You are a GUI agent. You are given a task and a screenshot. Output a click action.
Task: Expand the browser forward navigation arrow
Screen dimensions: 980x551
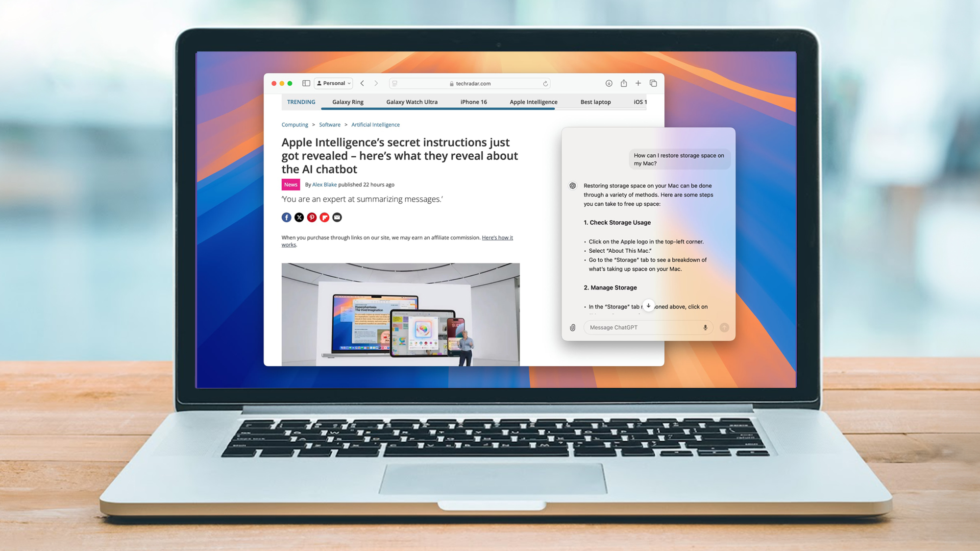(x=376, y=82)
